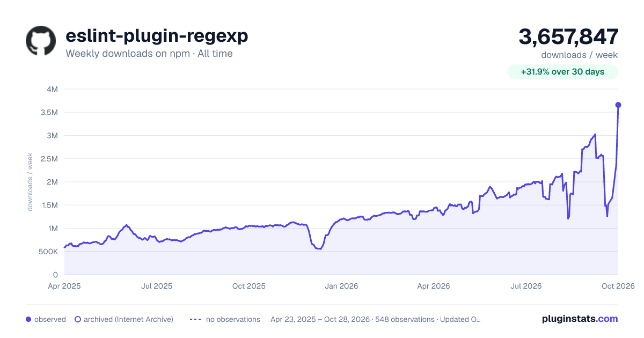
Task: Click the Oct 2026 x-axis label
Action: (x=618, y=286)
